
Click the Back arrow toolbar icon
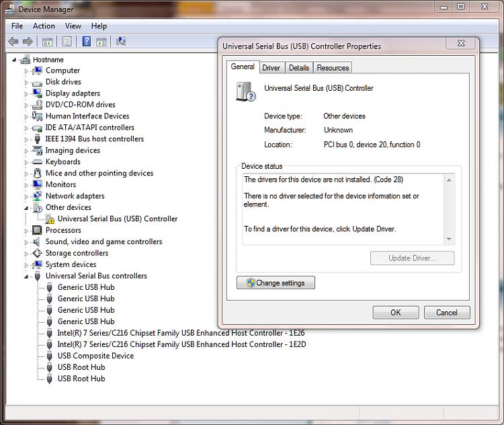pos(13,42)
